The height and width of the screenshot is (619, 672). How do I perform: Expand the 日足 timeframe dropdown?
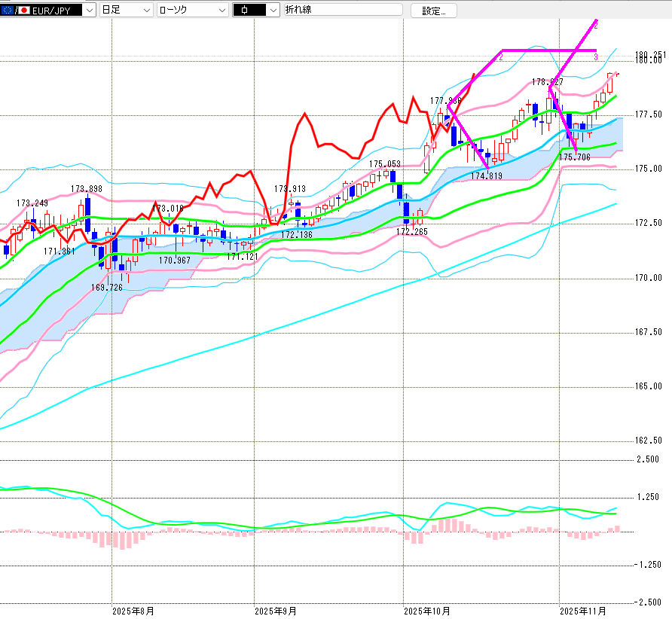pos(145,11)
